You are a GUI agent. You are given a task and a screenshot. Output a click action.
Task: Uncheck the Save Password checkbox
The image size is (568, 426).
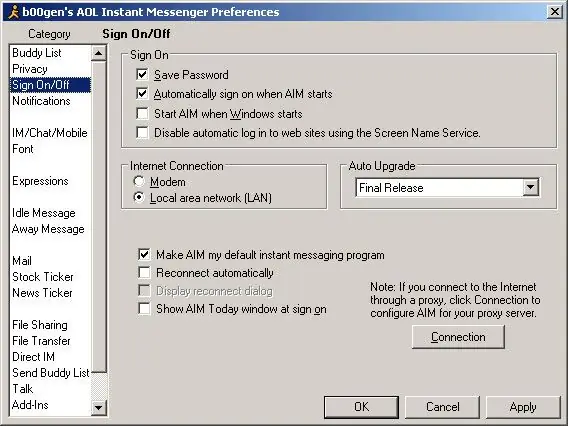pos(142,75)
